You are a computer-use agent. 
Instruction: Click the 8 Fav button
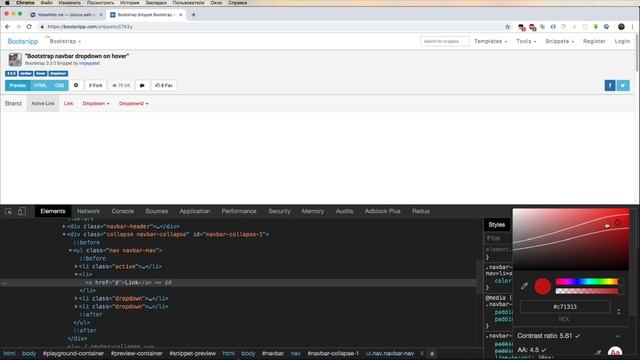(164, 85)
